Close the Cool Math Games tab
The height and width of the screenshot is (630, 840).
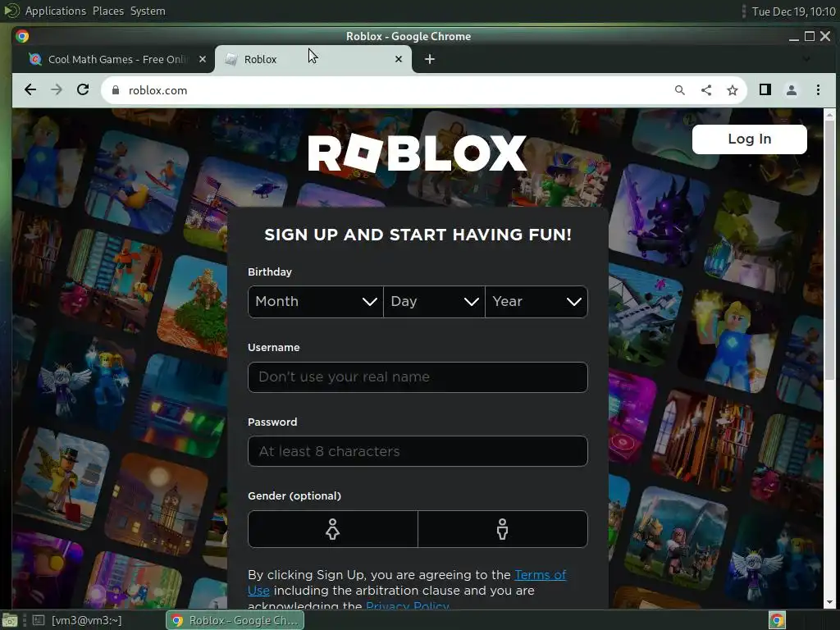203,59
